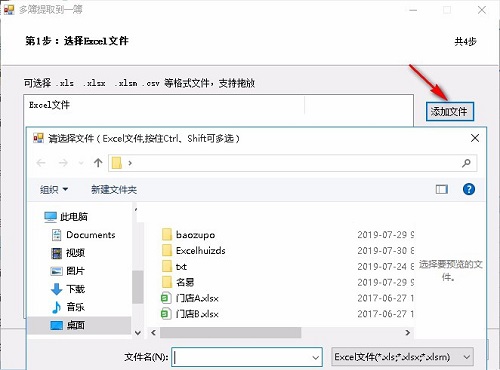
Task: Click navigation pane scroll down arrow
Action: [x=138, y=333]
